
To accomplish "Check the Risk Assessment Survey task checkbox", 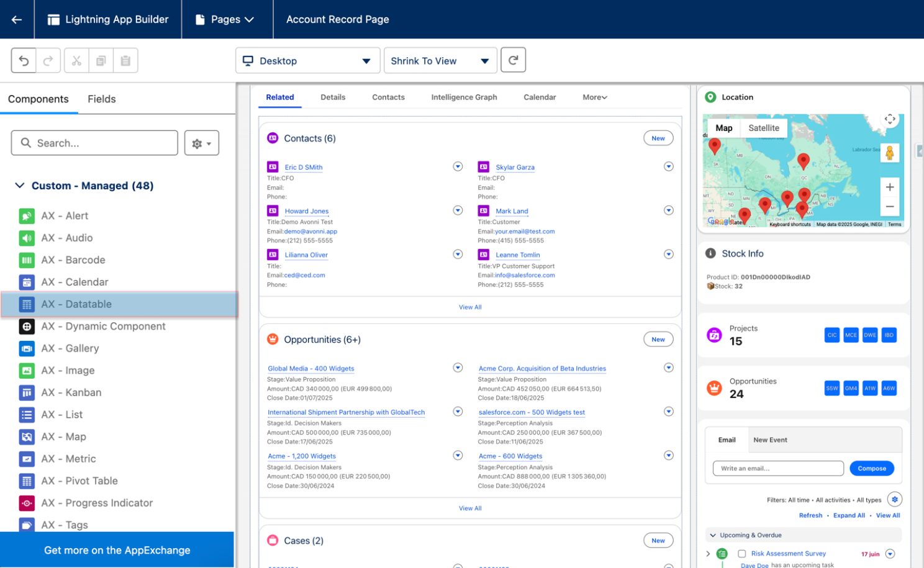I will click(741, 554).
